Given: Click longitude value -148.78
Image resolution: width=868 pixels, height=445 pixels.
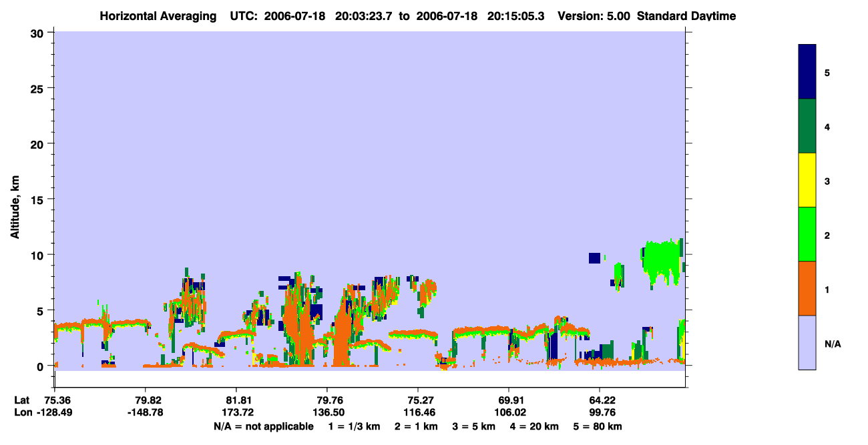Looking at the screenshot, I should coord(146,413).
